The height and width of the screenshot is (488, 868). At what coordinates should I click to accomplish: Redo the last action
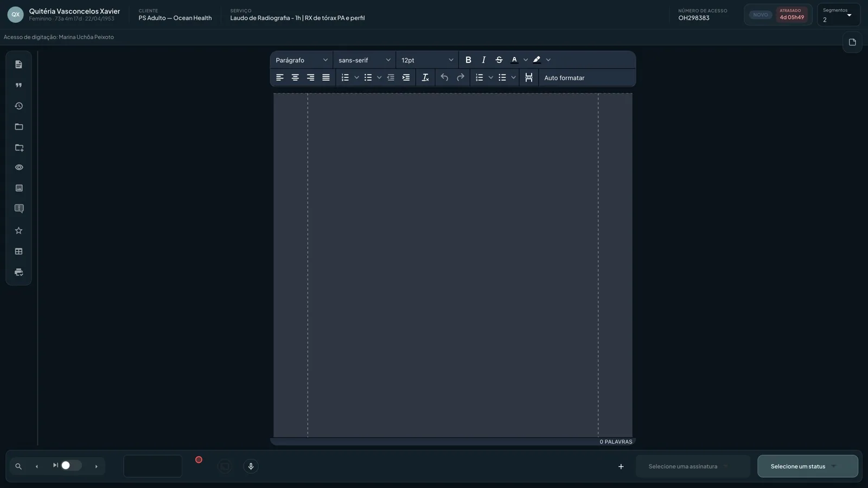point(461,78)
